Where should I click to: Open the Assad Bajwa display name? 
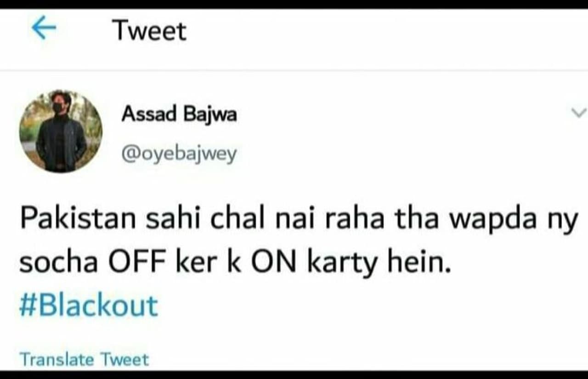point(179,114)
